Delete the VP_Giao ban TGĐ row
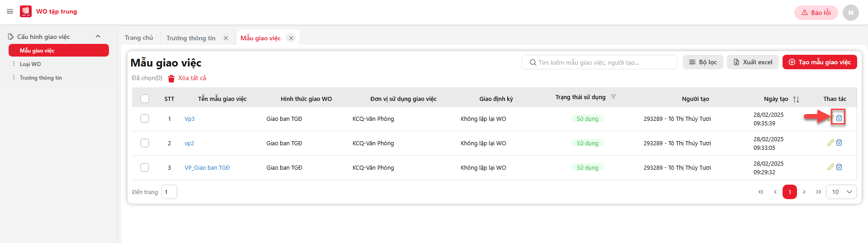Screen dimensions: 868x243 tap(839, 167)
